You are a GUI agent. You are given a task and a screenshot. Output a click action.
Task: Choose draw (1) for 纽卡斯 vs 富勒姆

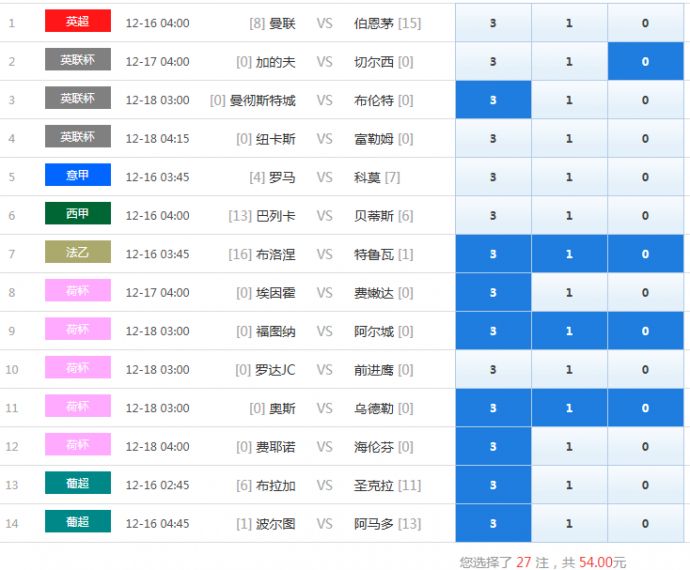click(x=569, y=139)
